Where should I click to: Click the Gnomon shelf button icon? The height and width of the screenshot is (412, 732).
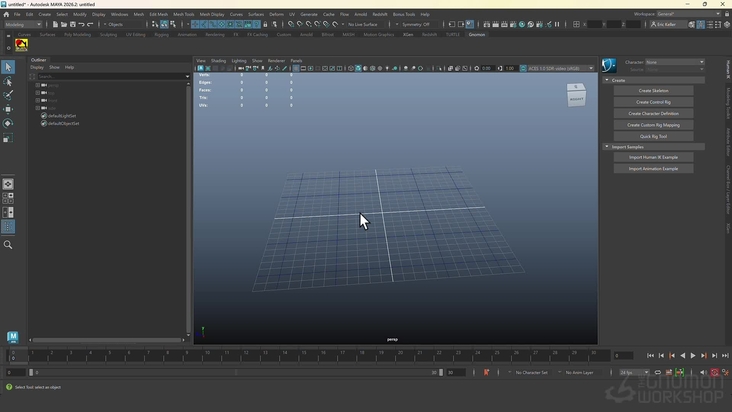[22, 45]
